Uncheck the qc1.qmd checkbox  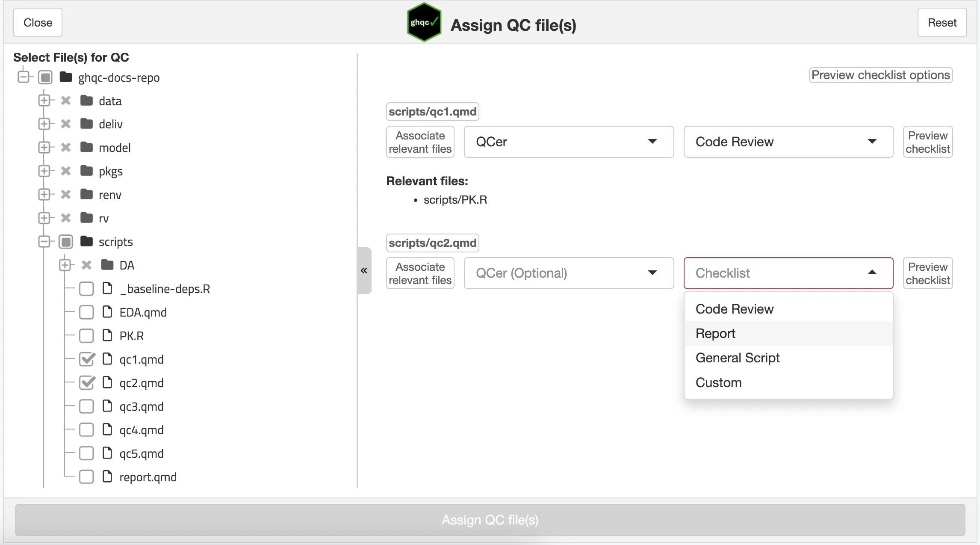(x=87, y=359)
